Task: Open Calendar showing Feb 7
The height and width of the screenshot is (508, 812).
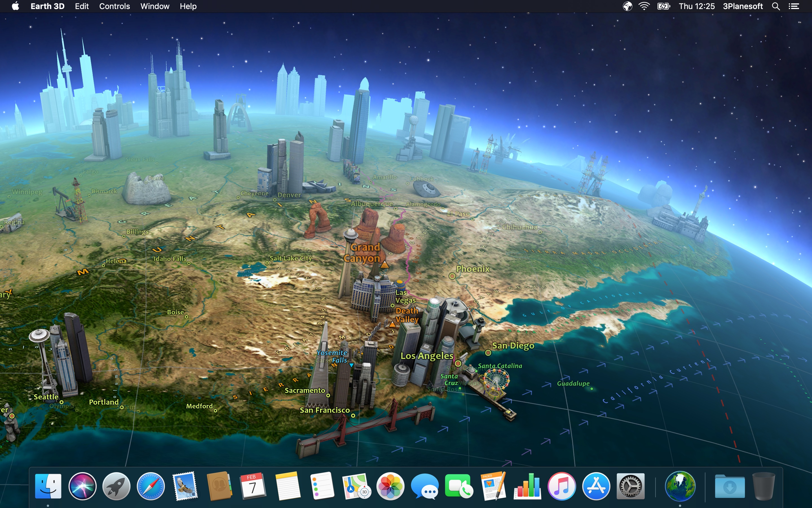Action: pos(253,486)
